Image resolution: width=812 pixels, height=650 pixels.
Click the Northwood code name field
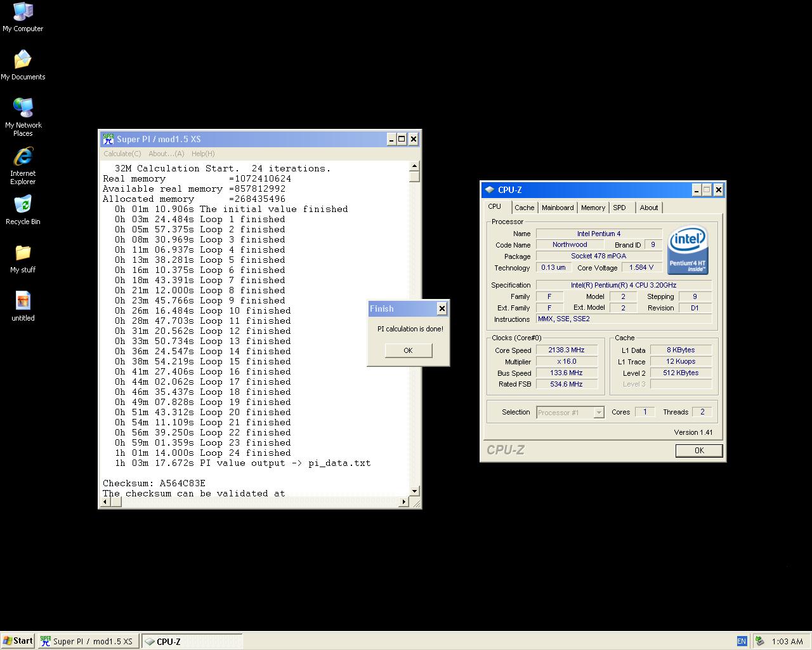(570, 244)
